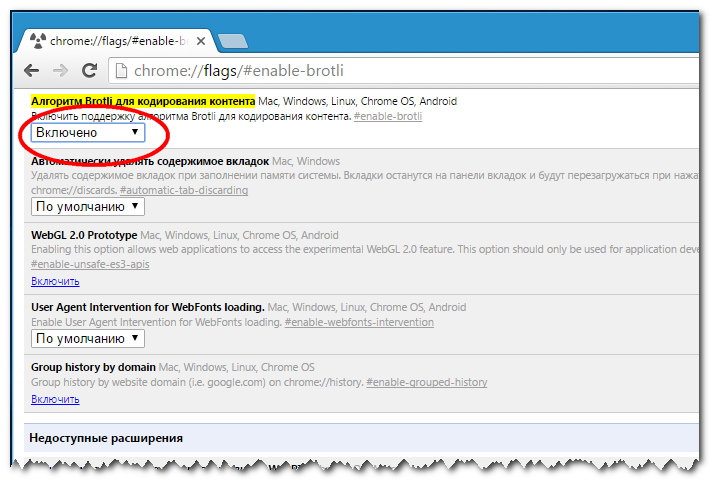Click 'User Agent Intervention for WebFonts loading.' title

148,307
